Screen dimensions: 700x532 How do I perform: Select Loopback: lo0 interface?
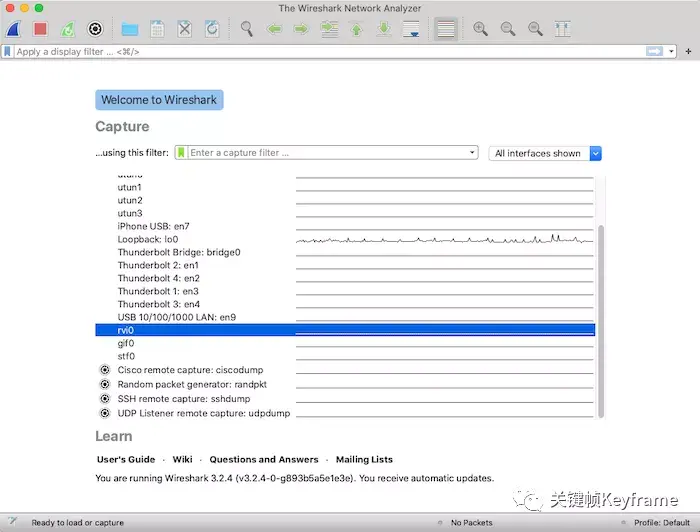click(345, 239)
